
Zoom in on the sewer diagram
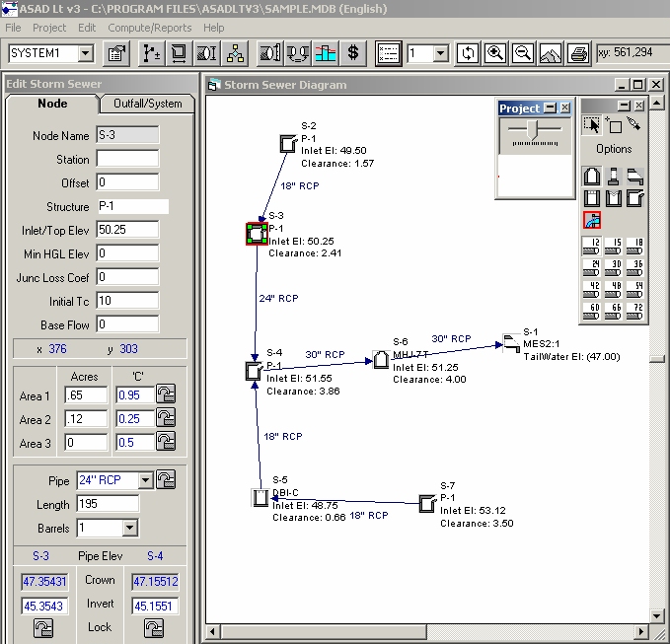pyautogui.click(x=494, y=53)
